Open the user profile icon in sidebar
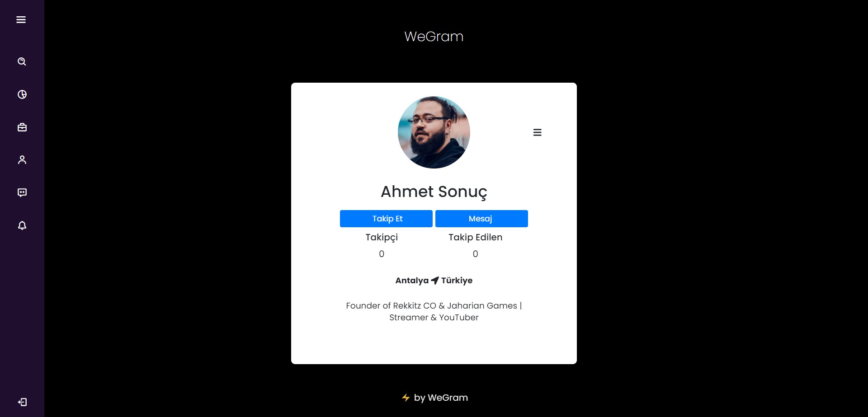Screen dimensions: 868x417 (22, 160)
